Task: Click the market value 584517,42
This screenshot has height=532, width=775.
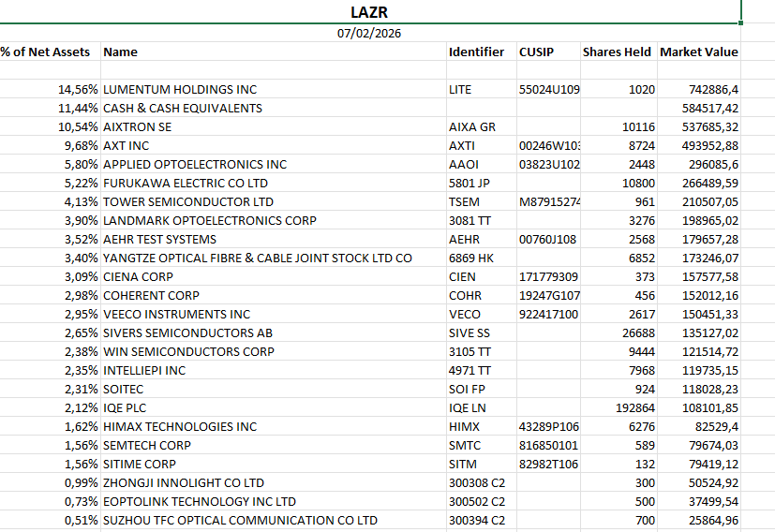Action: click(699, 108)
